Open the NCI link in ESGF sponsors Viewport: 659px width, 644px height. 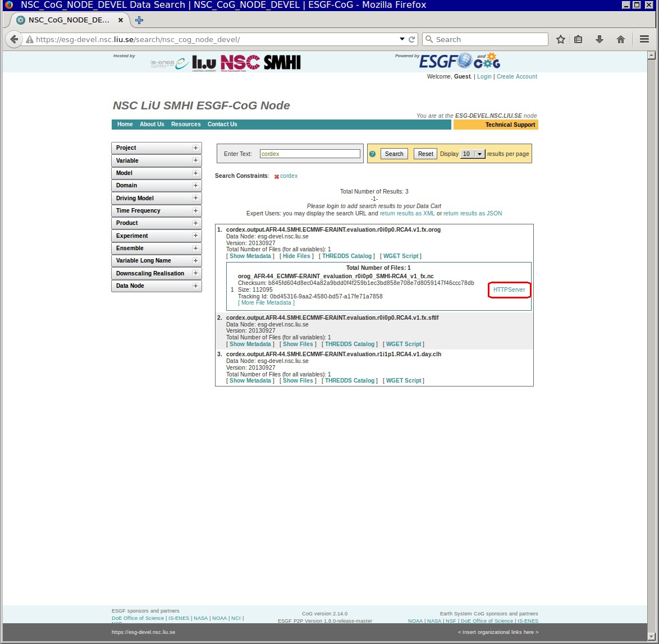click(236, 618)
